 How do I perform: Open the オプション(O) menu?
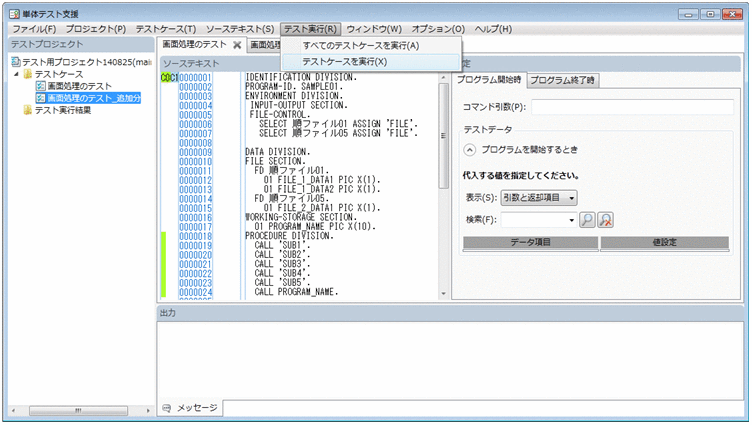[x=438, y=29]
